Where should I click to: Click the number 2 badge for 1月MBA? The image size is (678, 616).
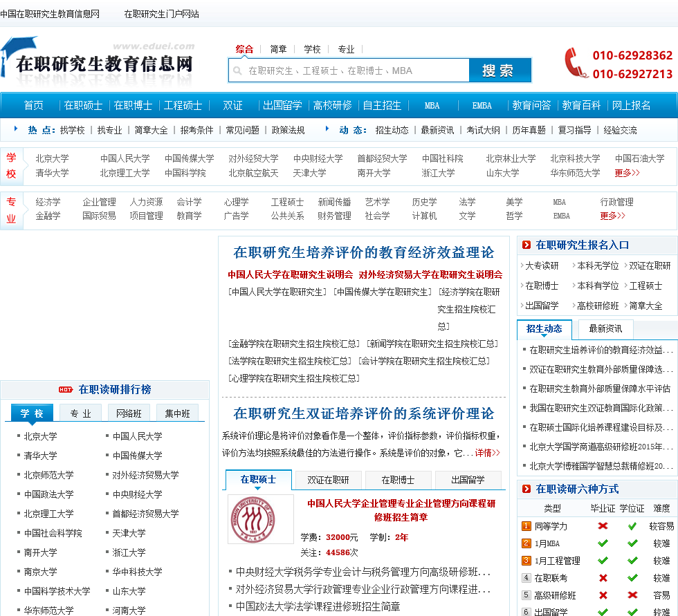(526, 543)
